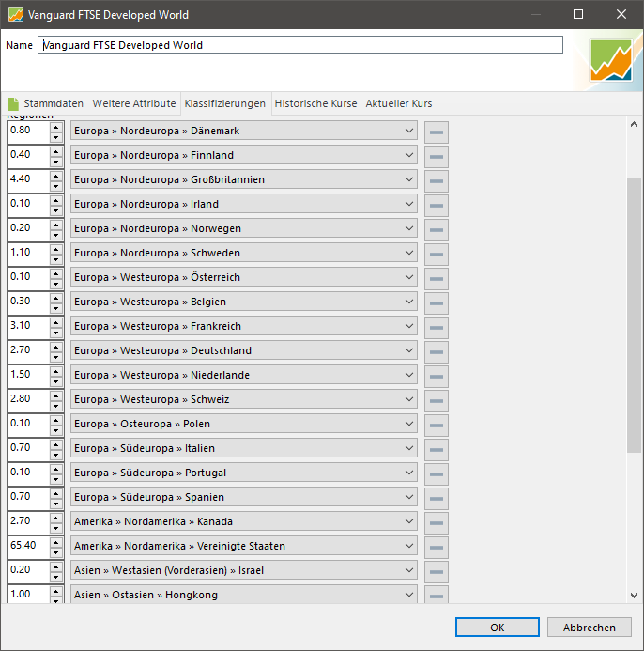This screenshot has height=651, width=644.
Task: Decrease the Schweiz weight value
Action: pyautogui.click(x=56, y=406)
